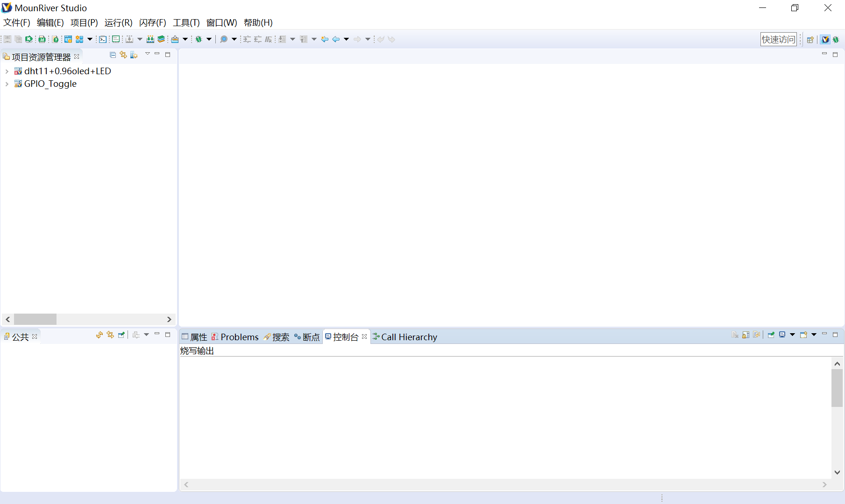Open the 编辑(E) menu

click(50, 22)
